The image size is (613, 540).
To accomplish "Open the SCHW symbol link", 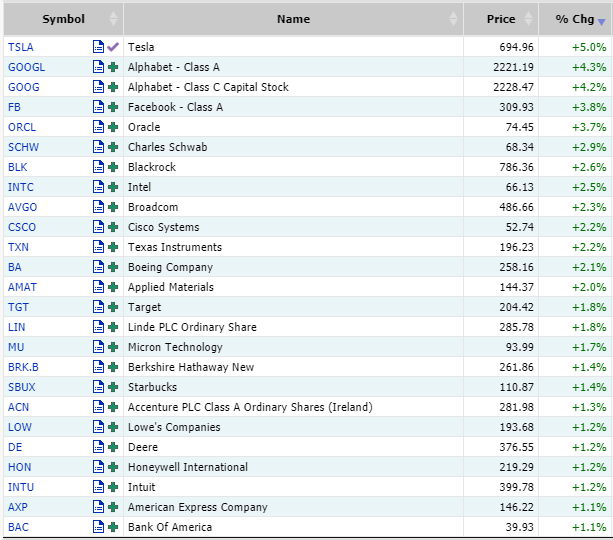I will pyautogui.click(x=23, y=147).
